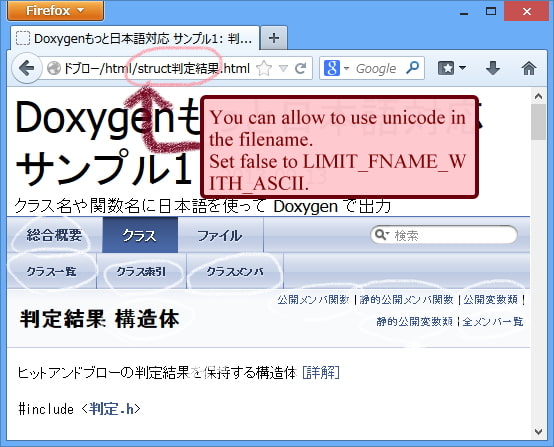Go to the home page icon
Screen dimensions: 554x447
(529, 68)
